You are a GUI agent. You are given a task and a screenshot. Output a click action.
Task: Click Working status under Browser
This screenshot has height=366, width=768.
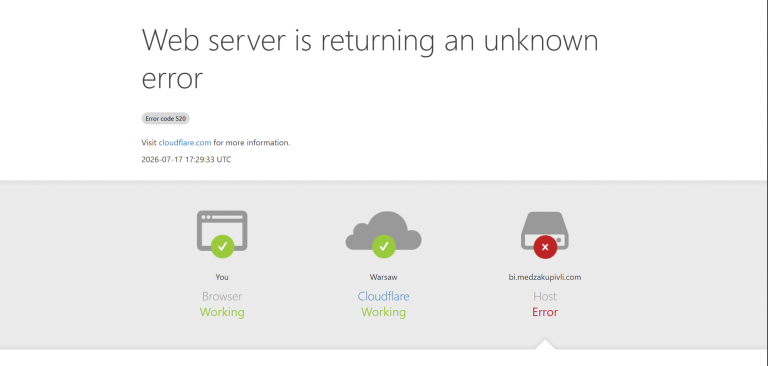coord(222,312)
